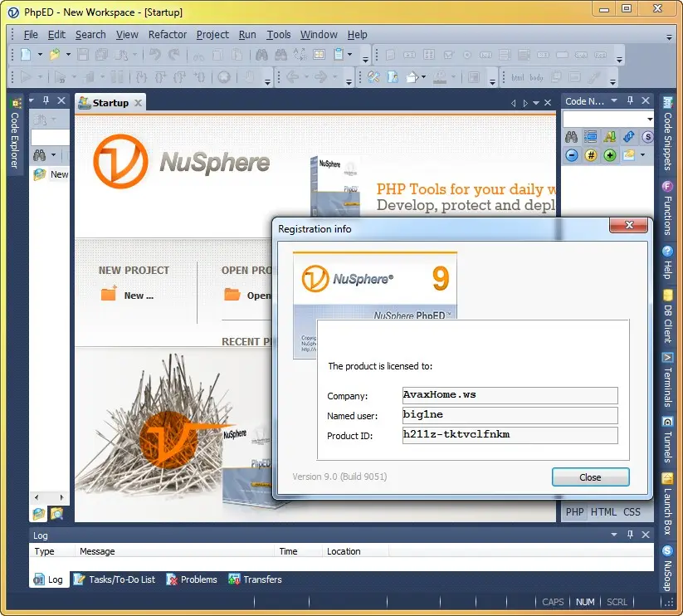Open the Functions side panel tab
683x616 pixels.
pyautogui.click(x=667, y=208)
